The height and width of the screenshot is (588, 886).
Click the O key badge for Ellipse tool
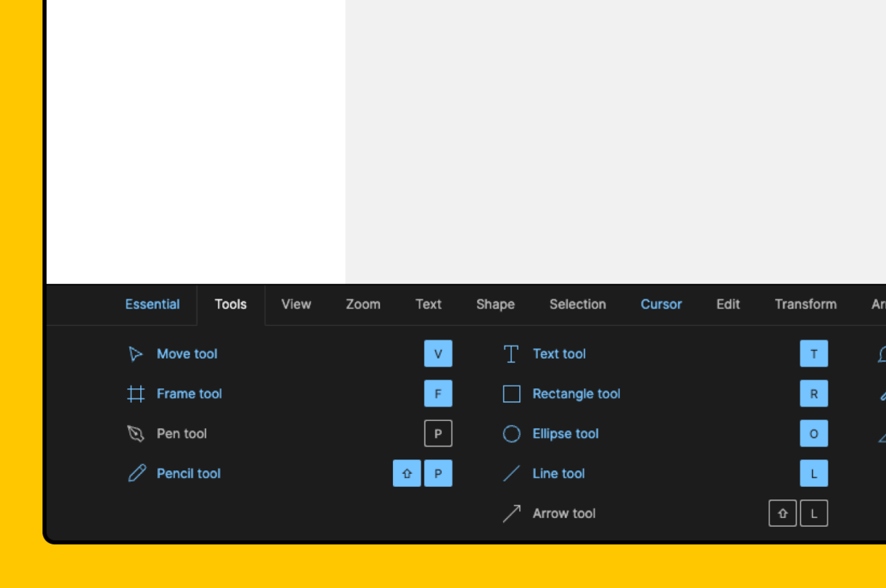click(813, 434)
